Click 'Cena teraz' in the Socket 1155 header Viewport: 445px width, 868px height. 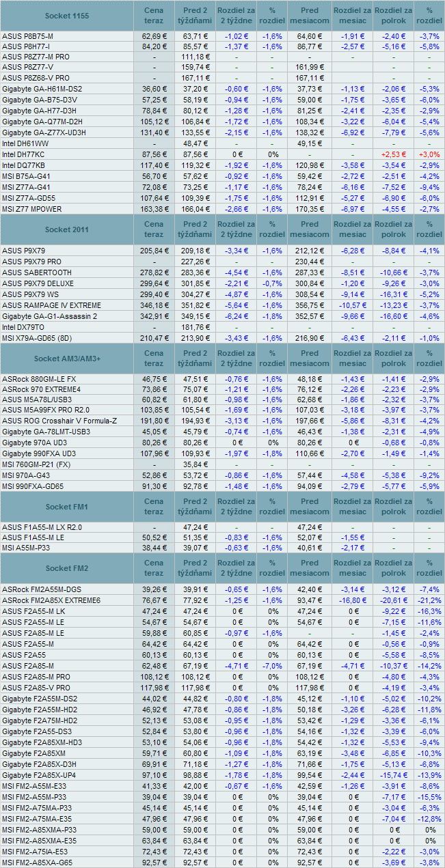pyautogui.click(x=154, y=16)
